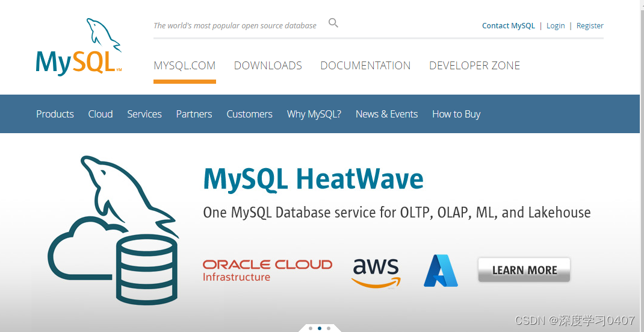Click the MySQL HeatWave heading

[314, 179]
